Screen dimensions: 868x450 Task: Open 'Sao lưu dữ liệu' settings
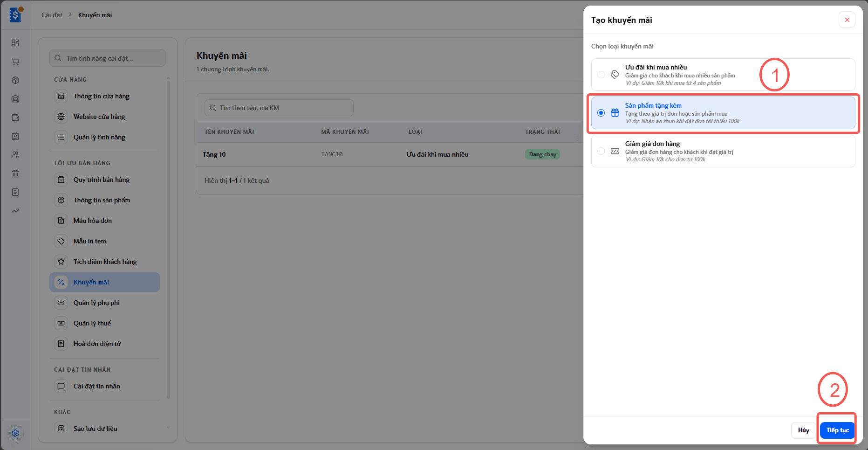click(x=104, y=428)
